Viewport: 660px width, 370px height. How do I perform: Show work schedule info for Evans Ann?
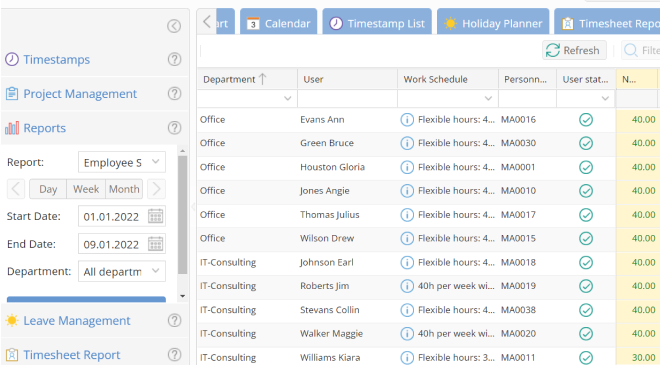point(407,120)
